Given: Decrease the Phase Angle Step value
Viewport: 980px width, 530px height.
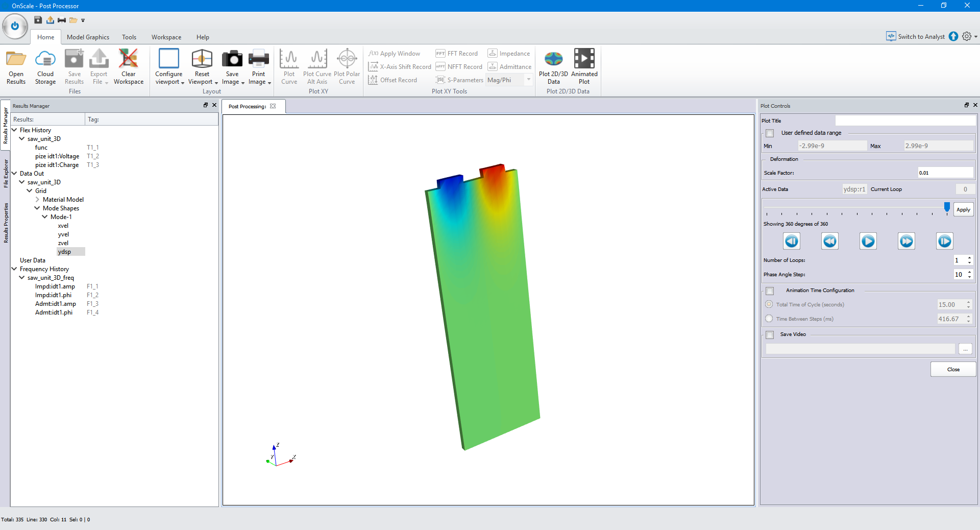Looking at the screenshot, I should tap(969, 277).
